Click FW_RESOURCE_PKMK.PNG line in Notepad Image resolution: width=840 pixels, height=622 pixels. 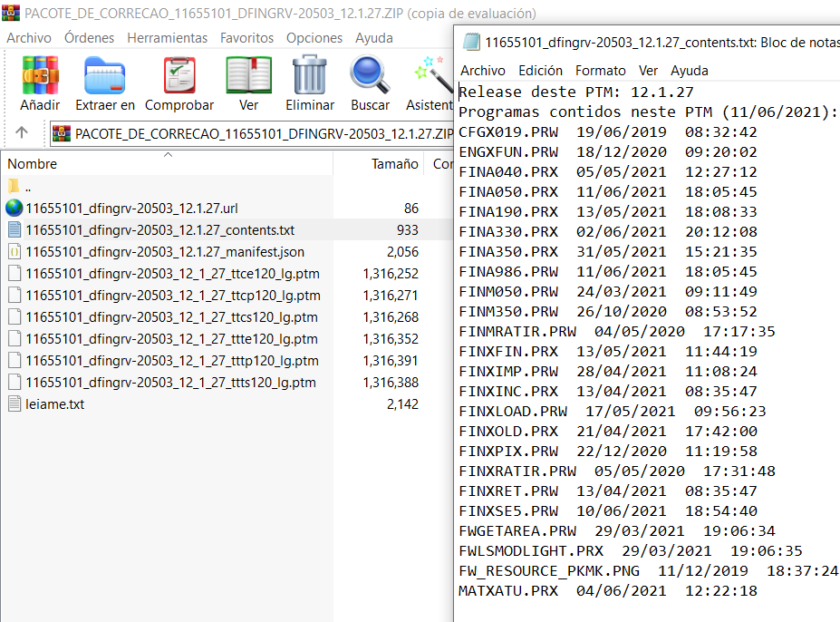tap(649, 570)
